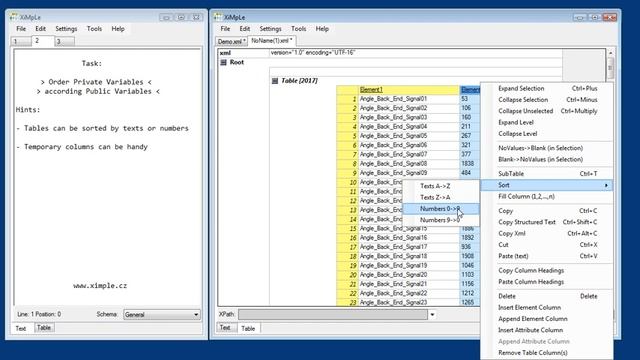The height and width of the screenshot is (360, 640).
Task: Select cell Angle_Back_End_Signal17
Action: pyautogui.click(x=409, y=247)
